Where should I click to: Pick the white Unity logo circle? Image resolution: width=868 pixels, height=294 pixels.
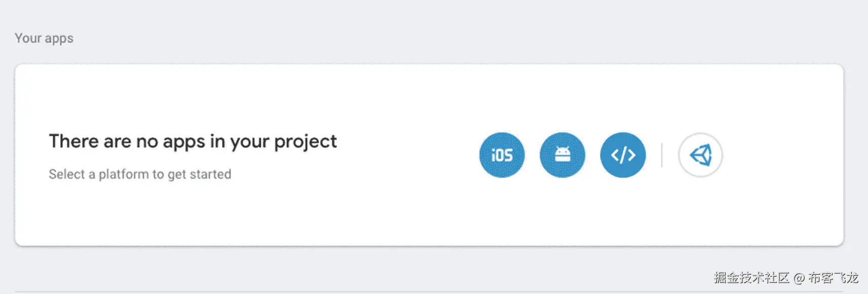[x=700, y=155]
